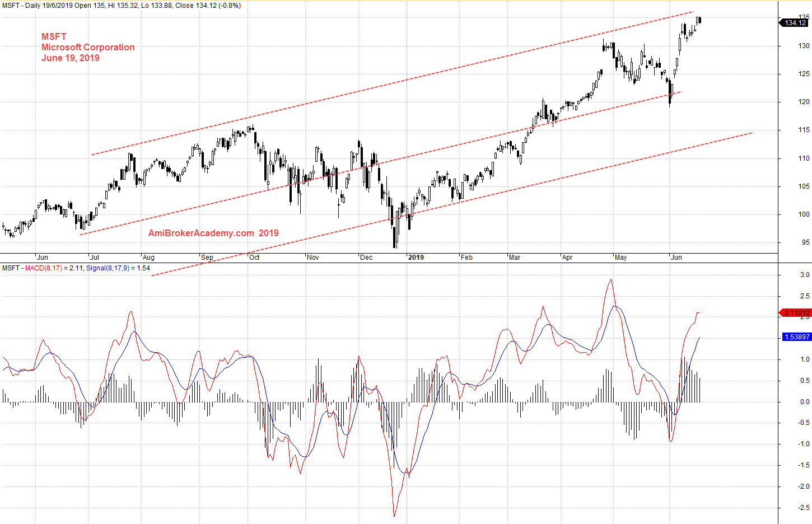Click the 105 price axis label
The image size is (812, 524).
click(804, 186)
